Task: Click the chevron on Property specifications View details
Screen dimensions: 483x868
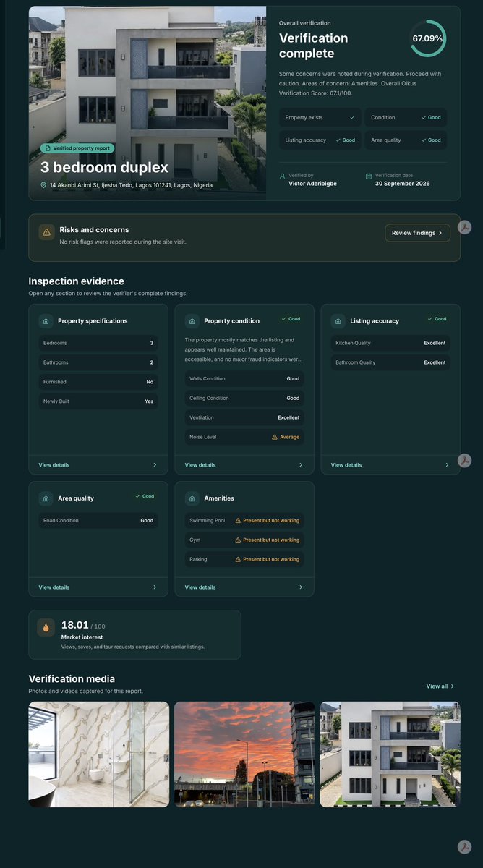Action: pyautogui.click(x=155, y=465)
